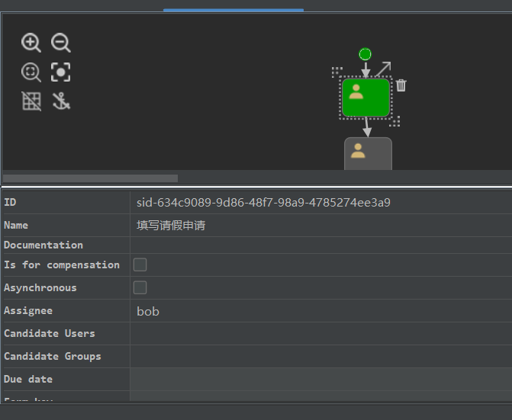512x420 pixels.
Task: Click the sequence flow arrow icon
Action: click(382, 69)
